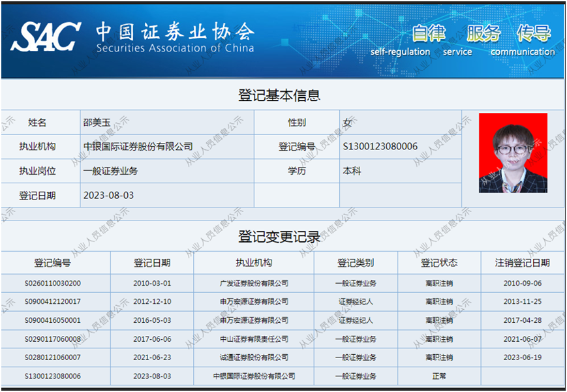Screen dimensions: 567x392
Task: Click the 登记变更记录 section heading
Action: [279, 237]
